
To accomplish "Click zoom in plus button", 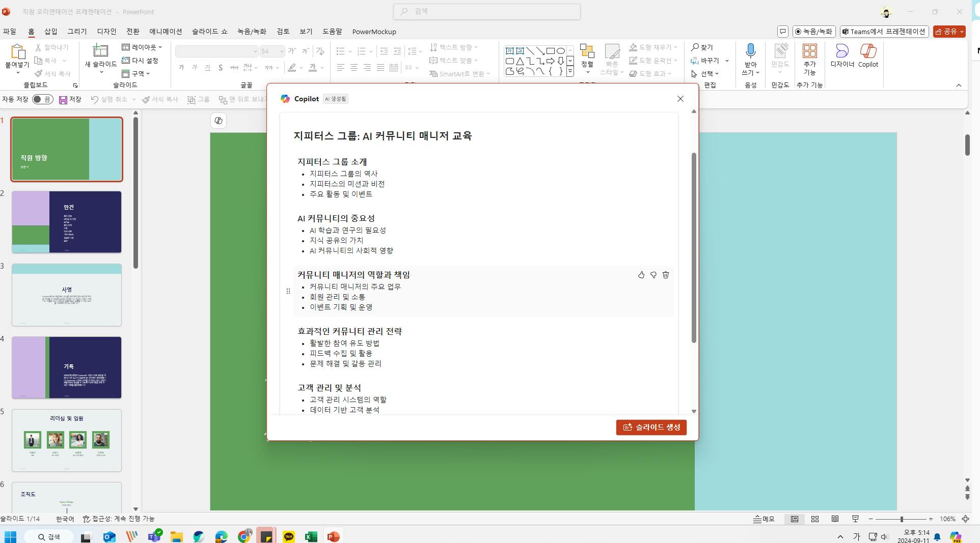I will pos(931,519).
